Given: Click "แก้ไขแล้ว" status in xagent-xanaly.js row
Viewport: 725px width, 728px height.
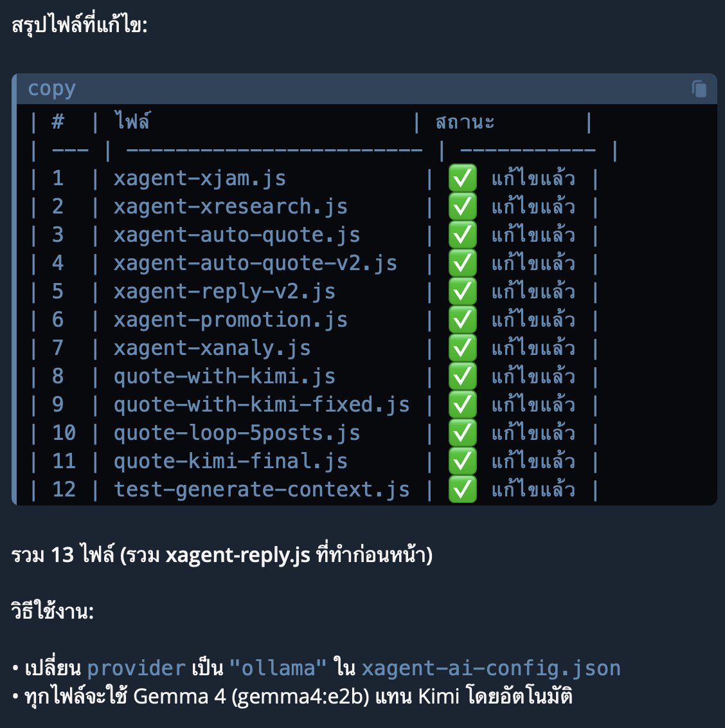Looking at the screenshot, I should point(533,348).
